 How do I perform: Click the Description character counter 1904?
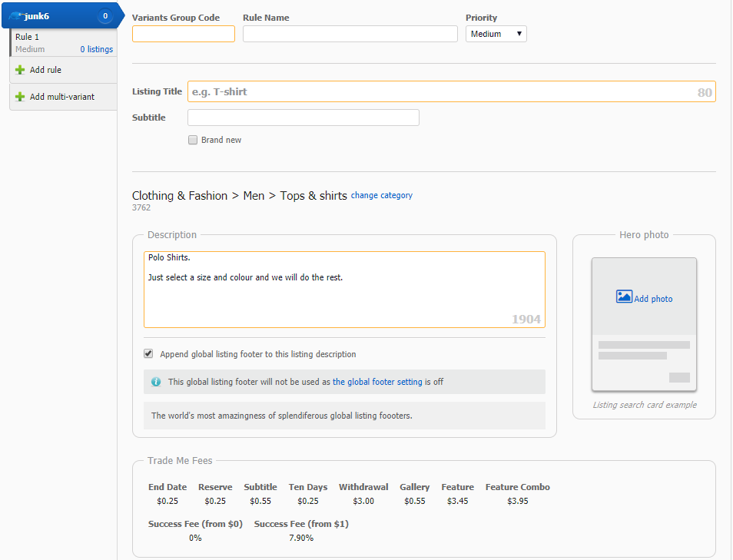pos(526,319)
